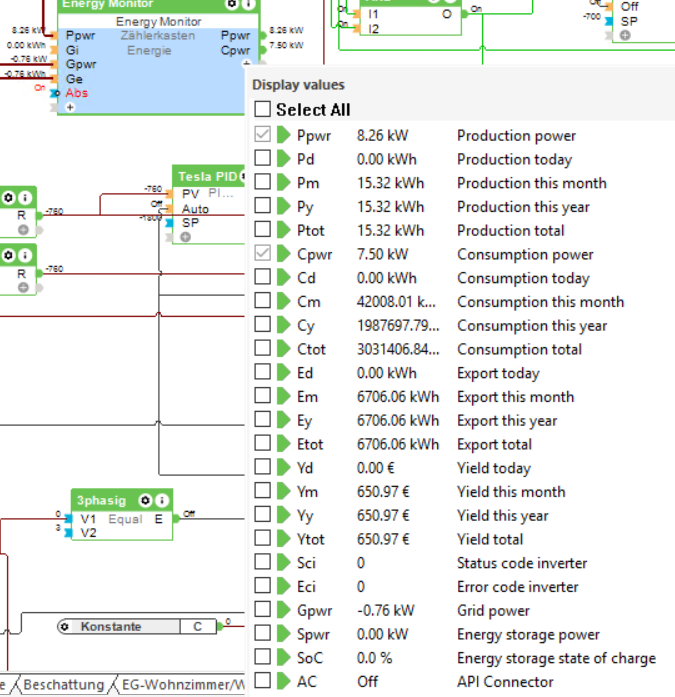Tick the Spwr Energy storage power checkbox
The height and width of the screenshot is (697, 675).
tap(262, 633)
